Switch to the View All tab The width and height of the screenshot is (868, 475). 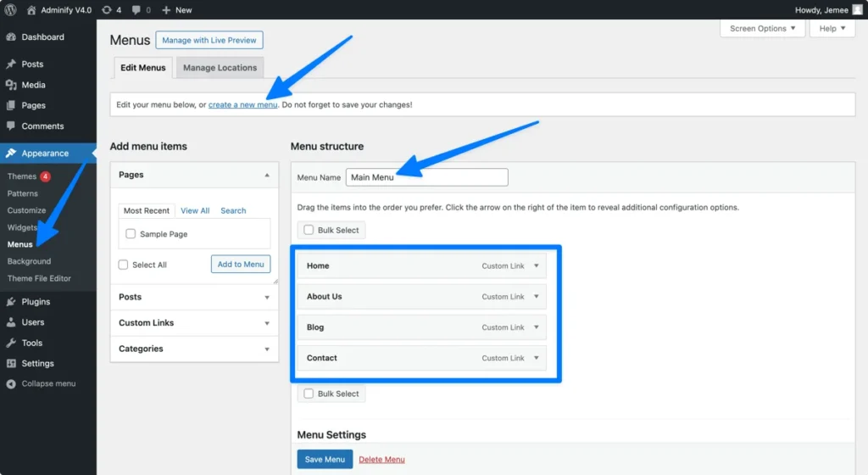195,211
